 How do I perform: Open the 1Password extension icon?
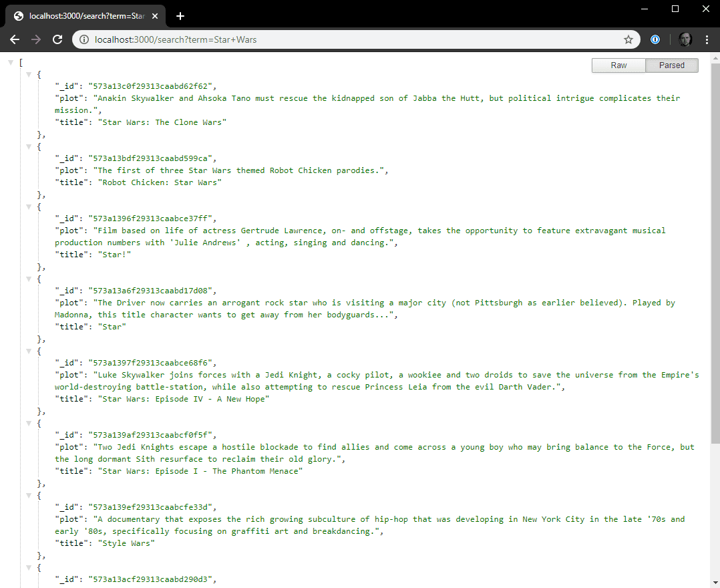coord(656,39)
